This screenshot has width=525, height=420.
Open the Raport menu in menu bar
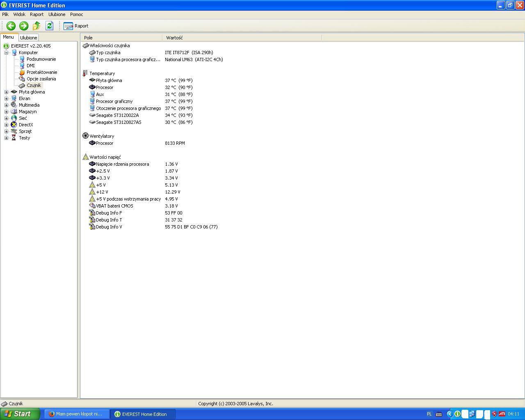click(x=37, y=14)
